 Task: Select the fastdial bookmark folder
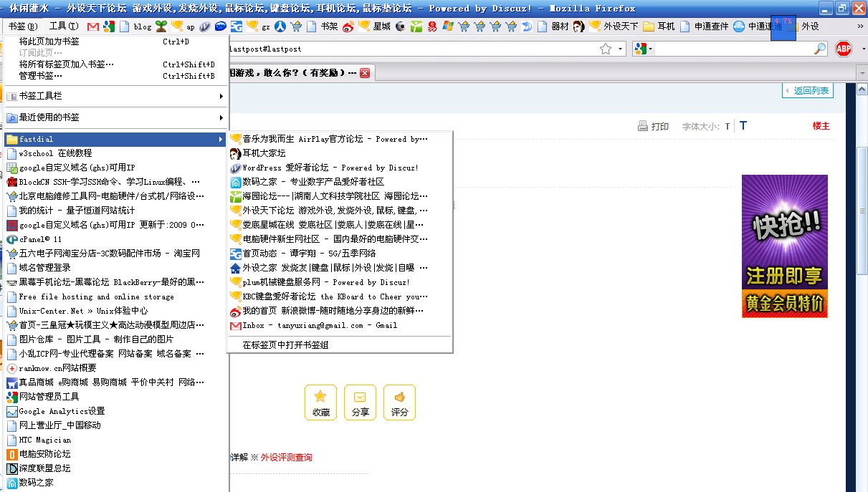click(x=116, y=139)
